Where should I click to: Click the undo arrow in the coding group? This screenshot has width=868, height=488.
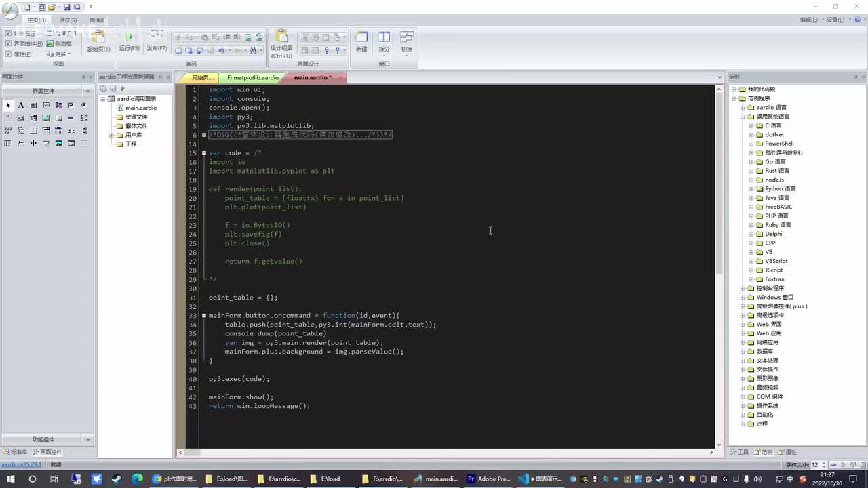[221, 51]
